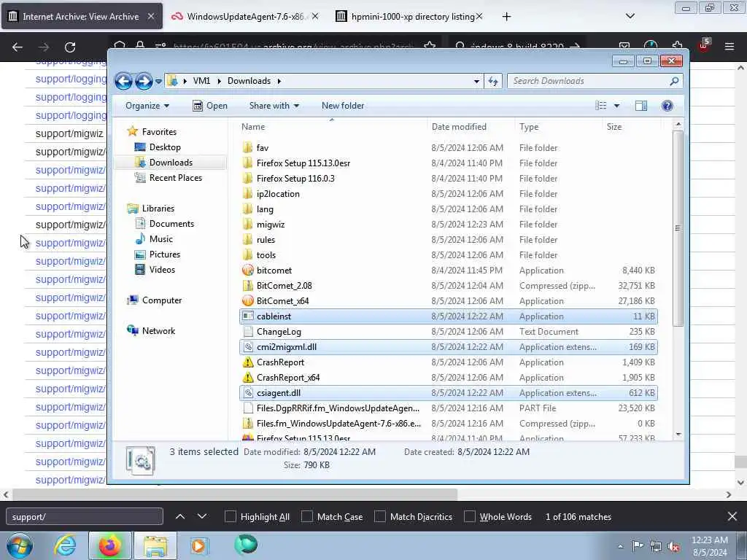Click the Explorer vertical scrollbar thumb
This screenshot has width=747, height=560.
[x=678, y=228]
